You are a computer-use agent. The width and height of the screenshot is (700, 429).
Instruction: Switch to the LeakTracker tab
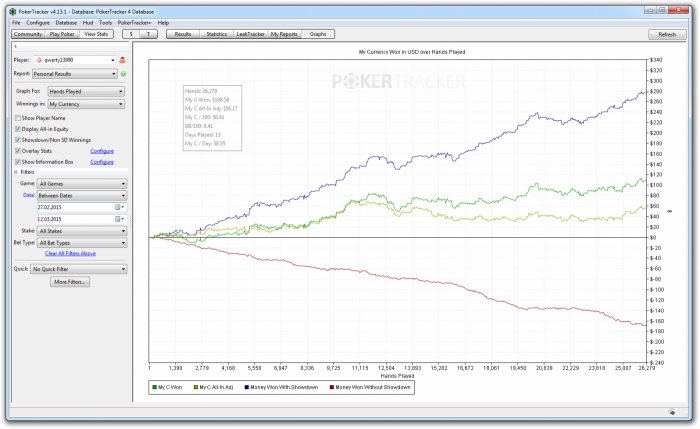pos(250,34)
